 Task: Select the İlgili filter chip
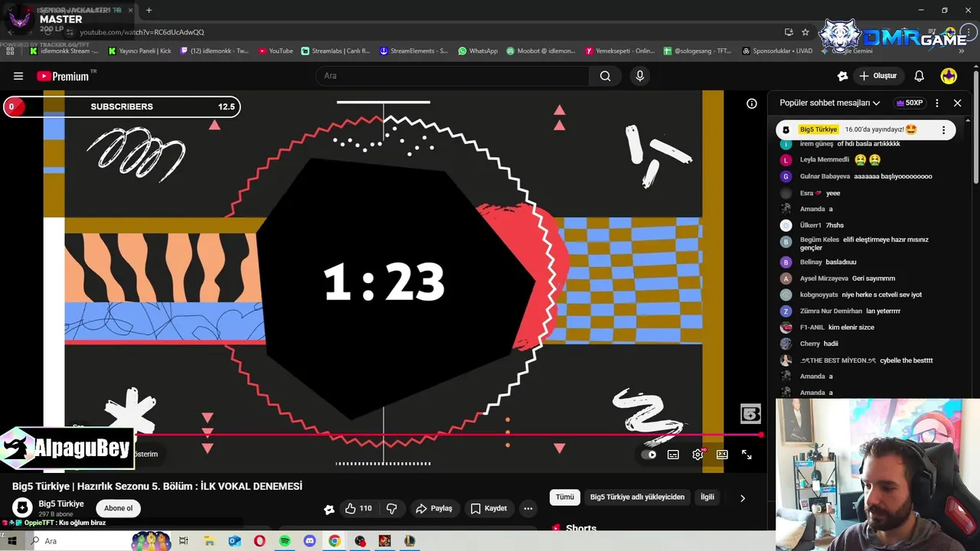707,497
